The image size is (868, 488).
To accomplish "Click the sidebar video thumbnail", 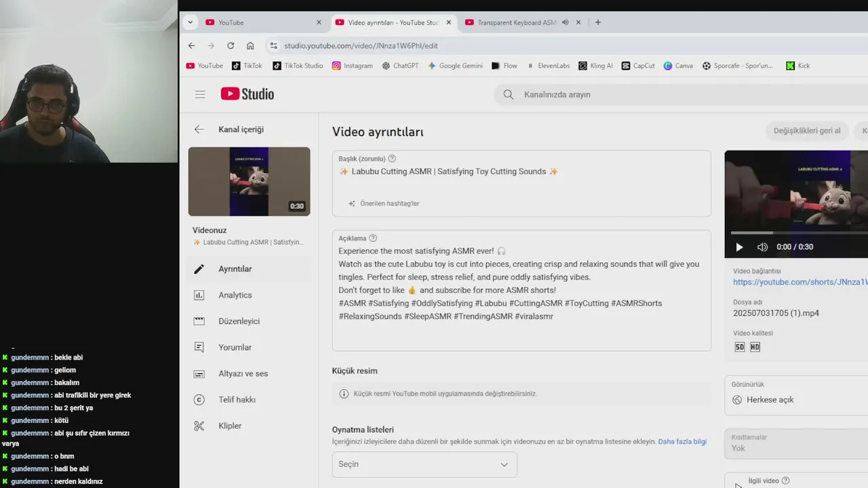I will coord(249,182).
